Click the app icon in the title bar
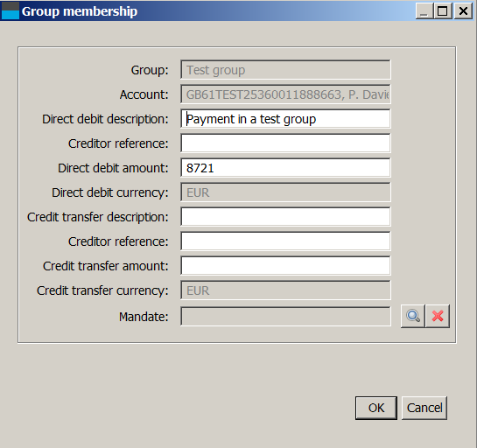 pyautogui.click(x=10, y=10)
